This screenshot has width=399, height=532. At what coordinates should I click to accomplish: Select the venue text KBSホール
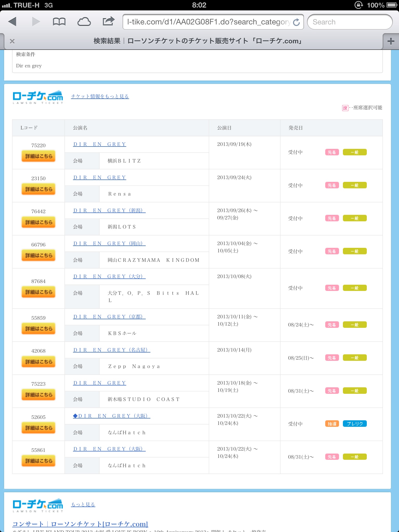pos(122,333)
